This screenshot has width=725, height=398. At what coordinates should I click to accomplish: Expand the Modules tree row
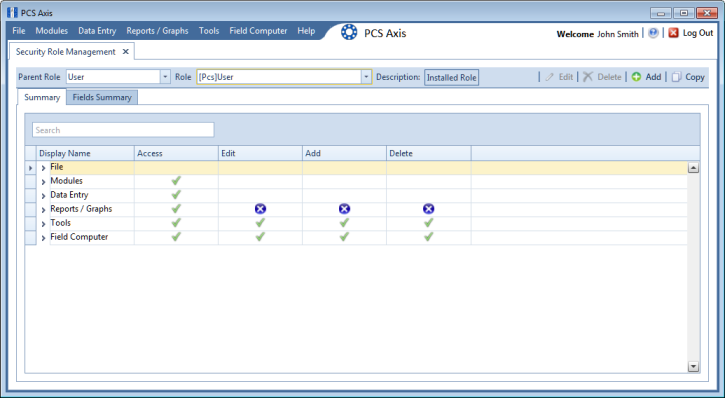[43, 182]
